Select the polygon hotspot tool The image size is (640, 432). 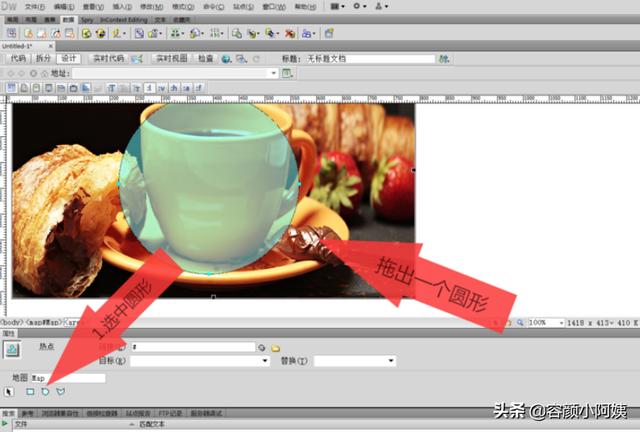[x=60, y=392]
